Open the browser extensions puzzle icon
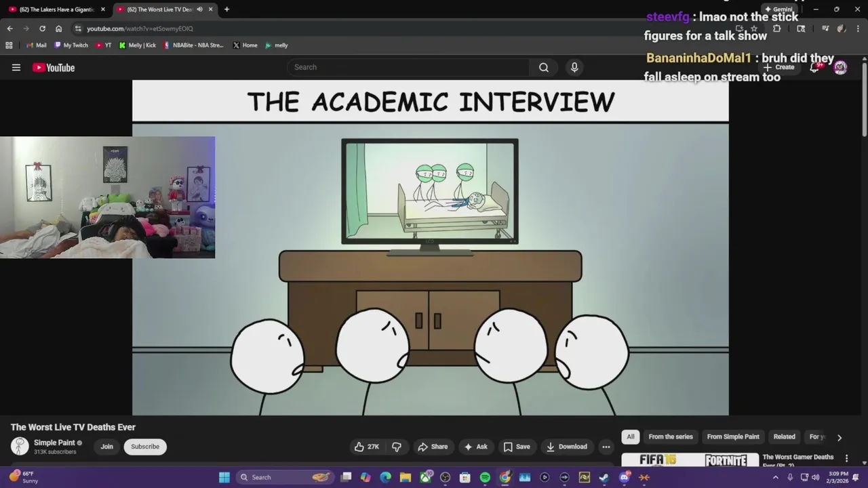This screenshot has width=868, height=488. 776,28
